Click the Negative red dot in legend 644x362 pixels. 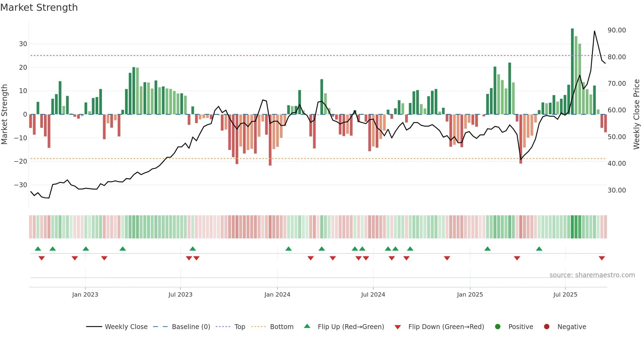pos(547,327)
